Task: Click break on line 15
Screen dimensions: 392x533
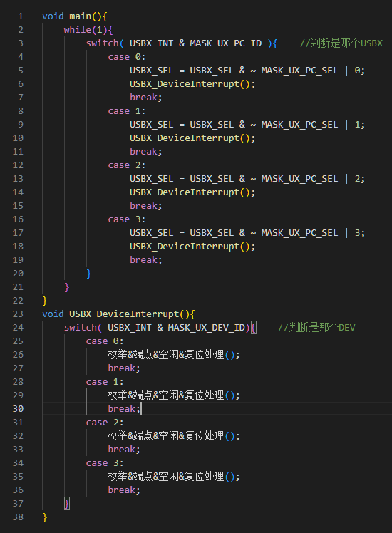Action: click(x=143, y=206)
